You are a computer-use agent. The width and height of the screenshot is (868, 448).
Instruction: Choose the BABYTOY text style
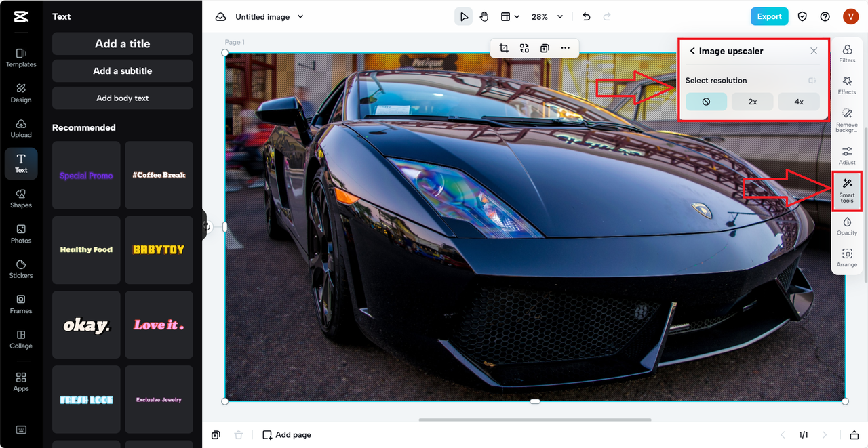(x=159, y=249)
